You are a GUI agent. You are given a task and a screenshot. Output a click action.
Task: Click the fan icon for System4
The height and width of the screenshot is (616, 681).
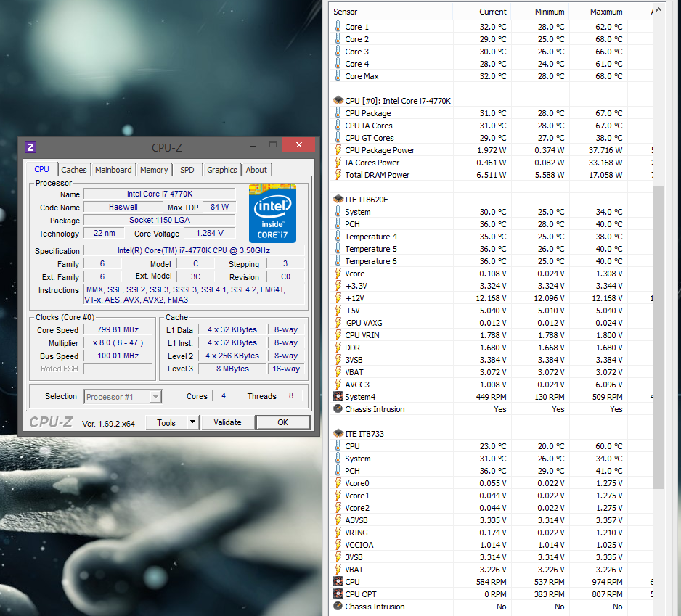[338, 397]
